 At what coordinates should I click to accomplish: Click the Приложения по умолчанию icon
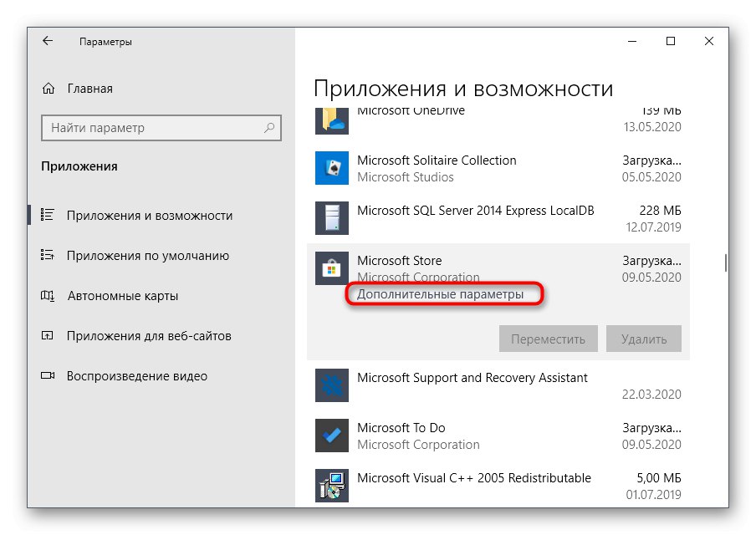coord(47,254)
